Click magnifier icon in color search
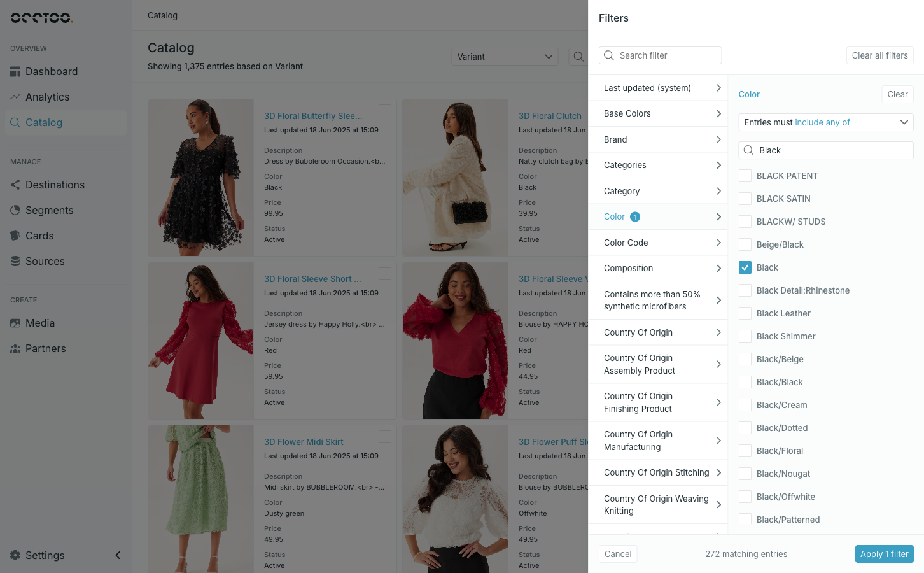 click(749, 150)
